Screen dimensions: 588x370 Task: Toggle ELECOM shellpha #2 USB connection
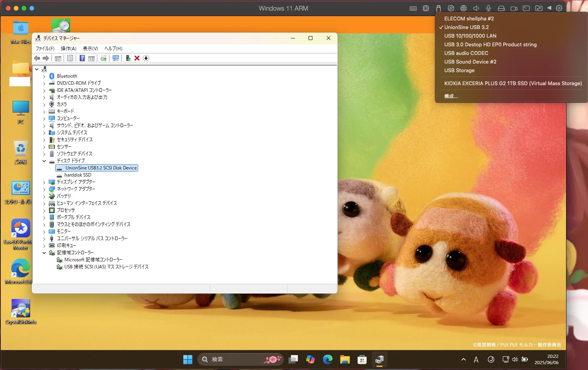(x=469, y=18)
